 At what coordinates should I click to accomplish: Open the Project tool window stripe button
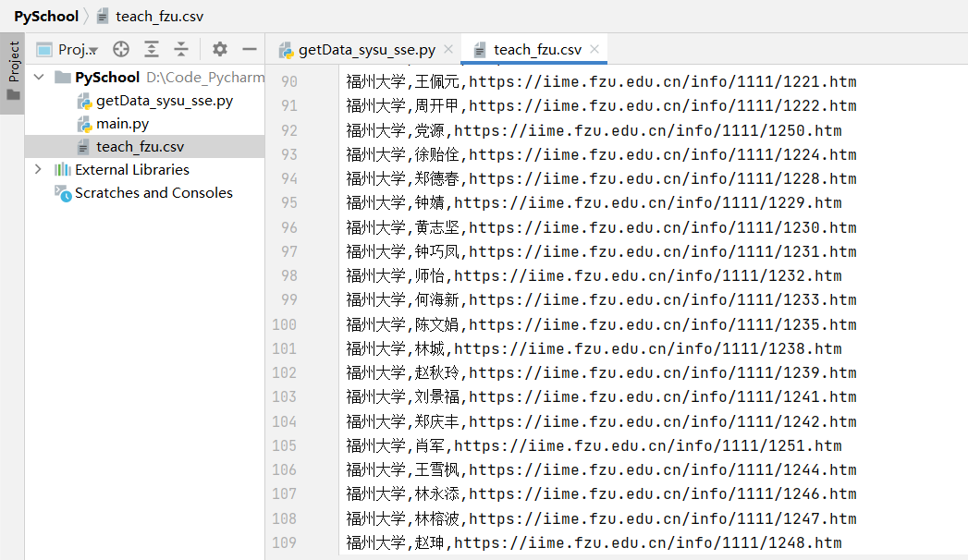click(12, 73)
